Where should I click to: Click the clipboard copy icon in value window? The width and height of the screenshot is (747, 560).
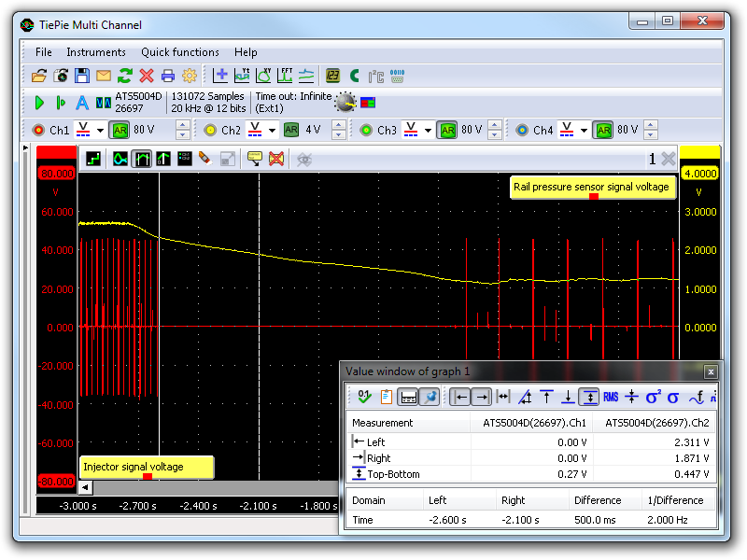pyautogui.click(x=386, y=397)
